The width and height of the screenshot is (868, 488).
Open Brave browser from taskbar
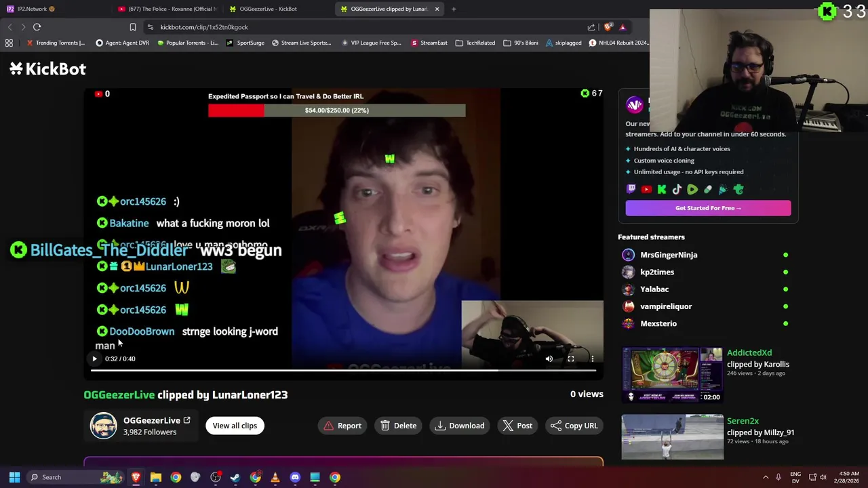[136, 477]
